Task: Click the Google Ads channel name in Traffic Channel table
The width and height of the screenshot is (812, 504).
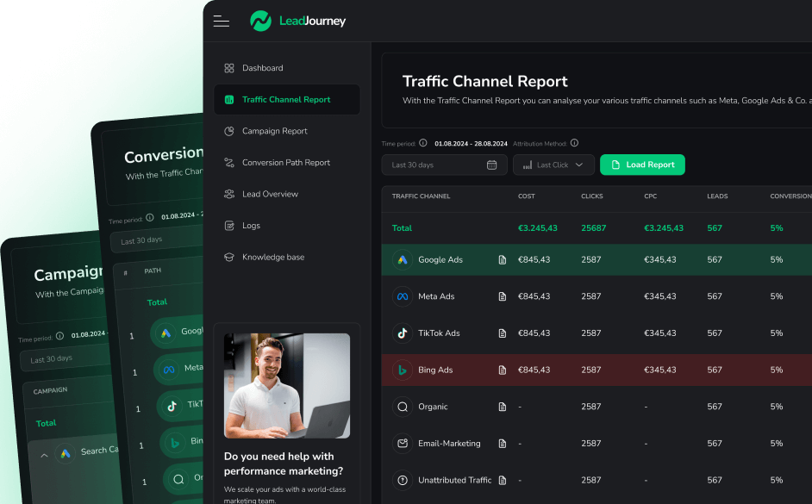Action: (440, 260)
